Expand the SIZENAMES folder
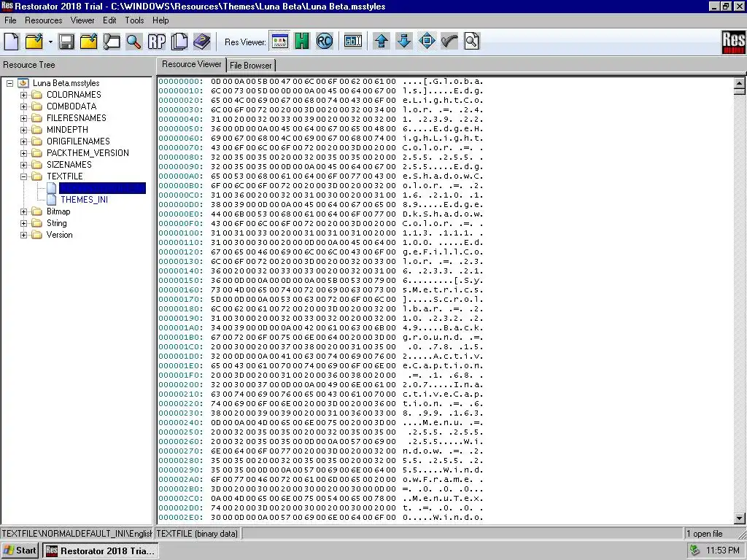Screen dimensions: 747x560 pos(23,165)
